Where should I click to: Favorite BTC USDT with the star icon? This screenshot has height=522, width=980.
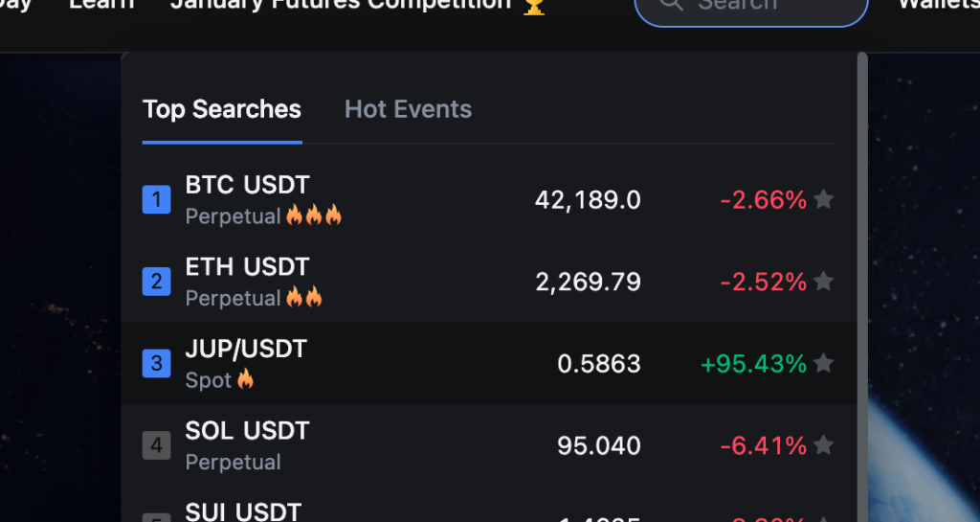pyautogui.click(x=824, y=199)
